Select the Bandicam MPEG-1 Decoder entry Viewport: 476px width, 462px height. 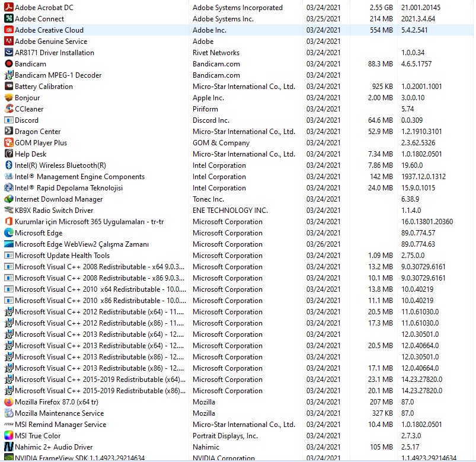click(58, 75)
